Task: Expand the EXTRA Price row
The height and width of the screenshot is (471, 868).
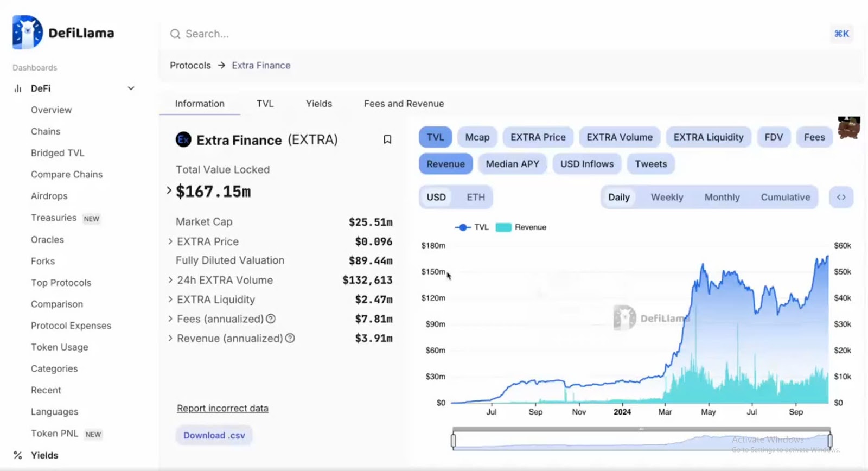Action: pos(170,241)
